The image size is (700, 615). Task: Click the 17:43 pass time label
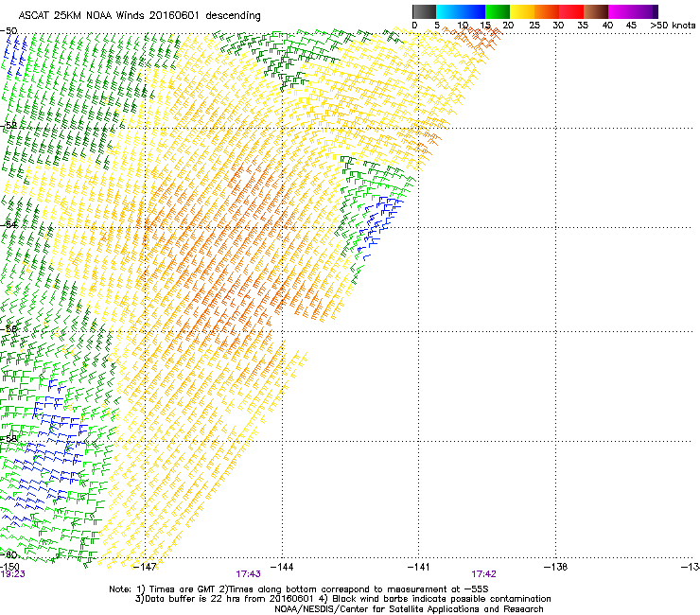point(248,574)
